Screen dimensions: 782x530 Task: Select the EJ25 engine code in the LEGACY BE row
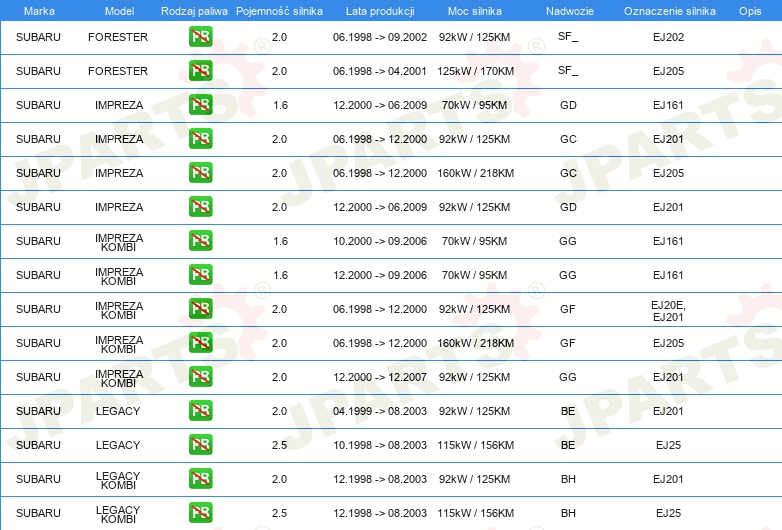tap(668, 445)
